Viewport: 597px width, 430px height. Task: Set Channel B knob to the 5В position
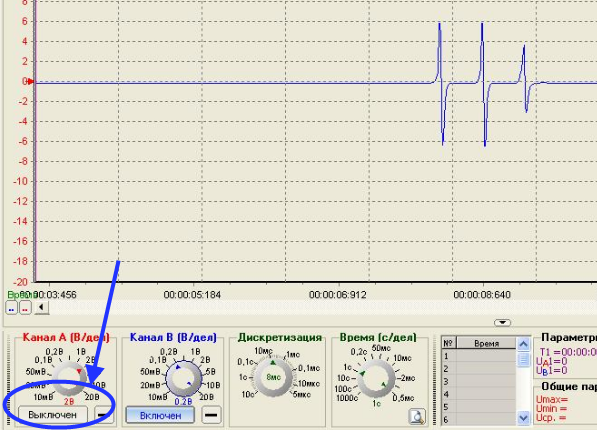210,371
